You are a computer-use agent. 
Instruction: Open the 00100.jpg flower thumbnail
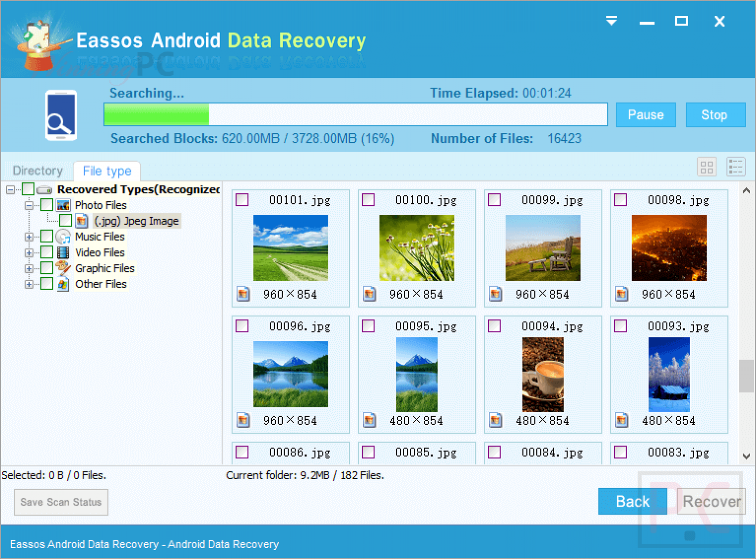click(417, 248)
